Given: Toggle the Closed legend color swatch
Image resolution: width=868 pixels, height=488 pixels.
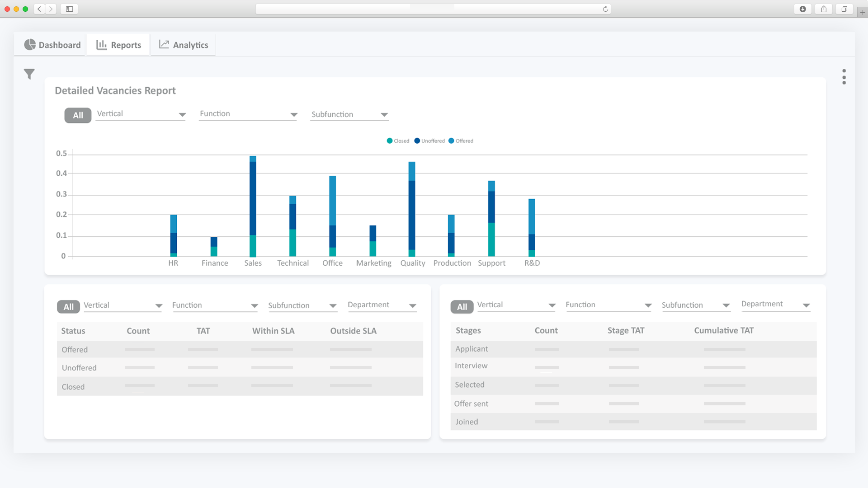Looking at the screenshot, I should coord(390,141).
